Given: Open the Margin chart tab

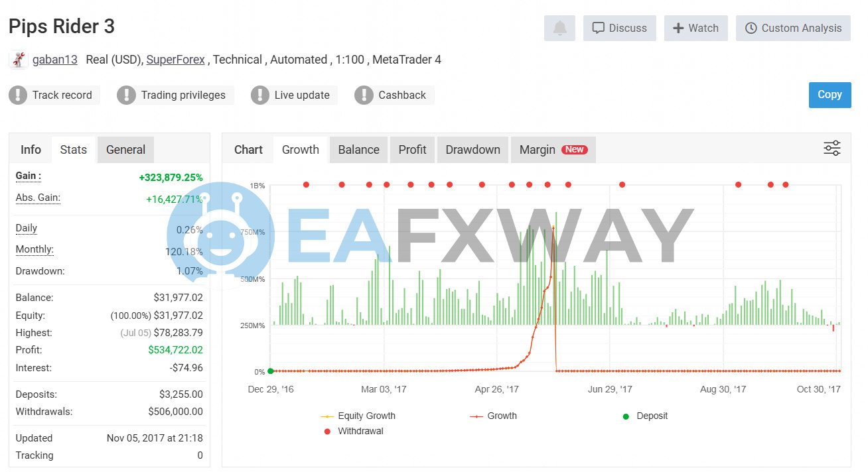Looking at the screenshot, I should click(x=553, y=150).
